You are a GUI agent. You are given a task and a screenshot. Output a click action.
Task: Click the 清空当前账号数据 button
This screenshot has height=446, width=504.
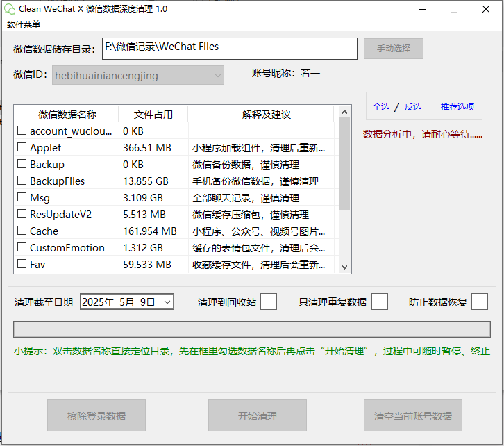pos(413,415)
